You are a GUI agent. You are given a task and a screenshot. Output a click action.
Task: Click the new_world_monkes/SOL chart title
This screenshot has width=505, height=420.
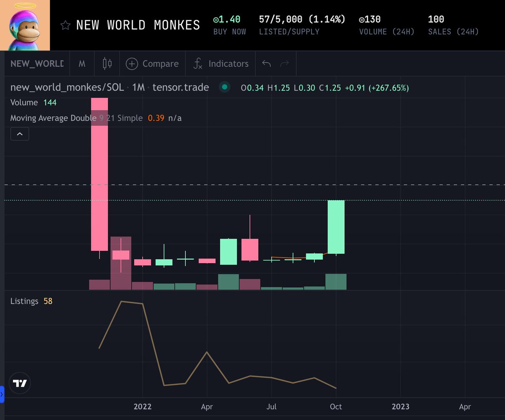point(67,88)
